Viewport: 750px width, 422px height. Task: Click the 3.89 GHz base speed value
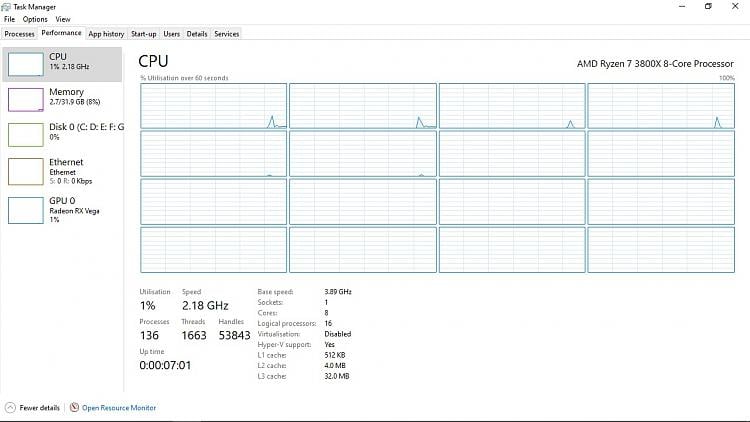tap(338, 291)
